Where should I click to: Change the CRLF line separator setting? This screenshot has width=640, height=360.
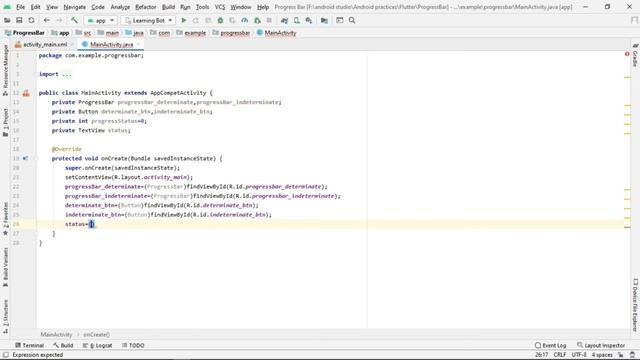[x=560, y=355]
